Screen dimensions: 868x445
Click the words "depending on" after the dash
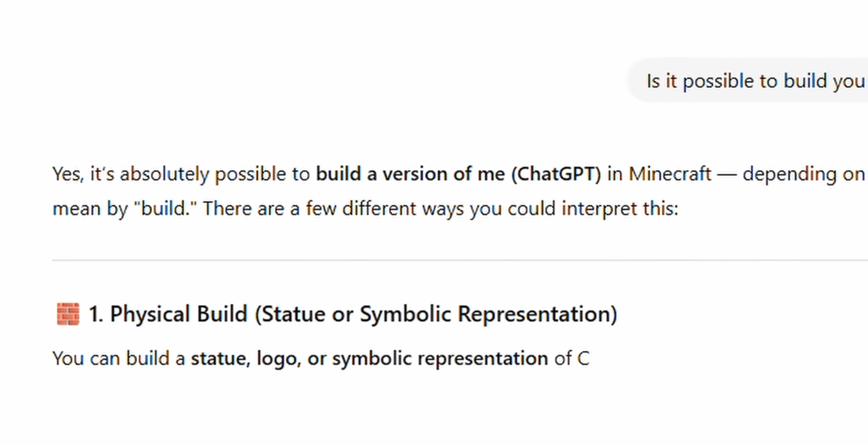click(x=804, y=174)
